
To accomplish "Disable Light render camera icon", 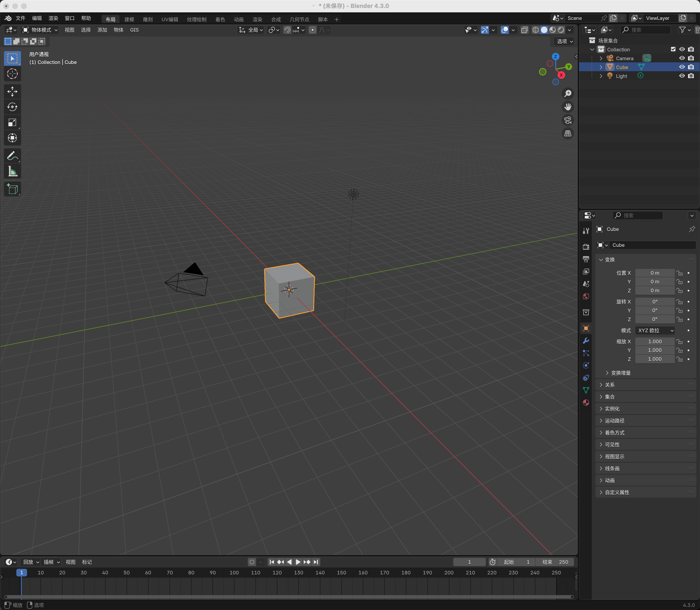I will (691, 76).
